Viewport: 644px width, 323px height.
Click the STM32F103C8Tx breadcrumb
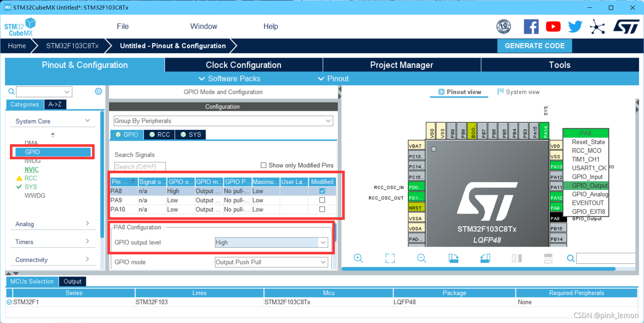tap(72, 46)
